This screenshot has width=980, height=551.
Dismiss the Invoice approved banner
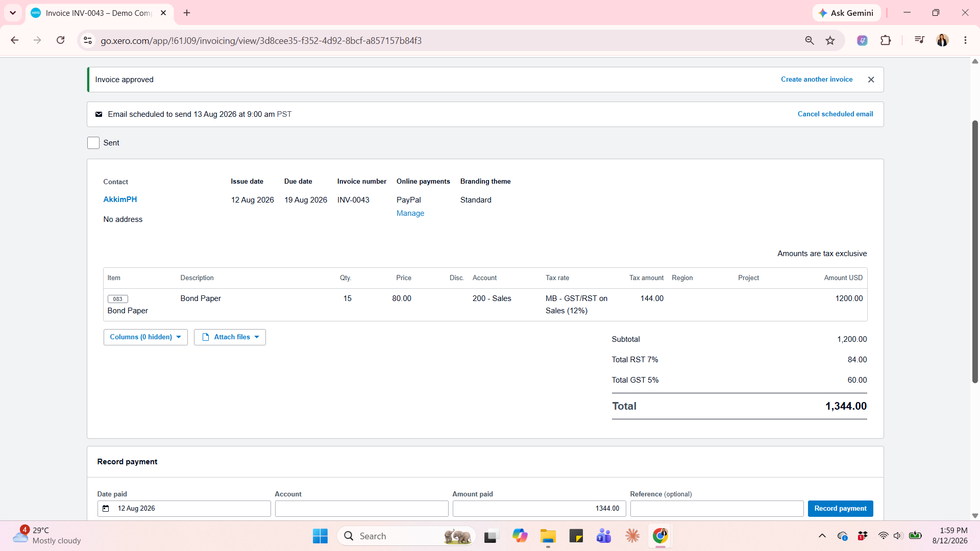tap(871, 80)
